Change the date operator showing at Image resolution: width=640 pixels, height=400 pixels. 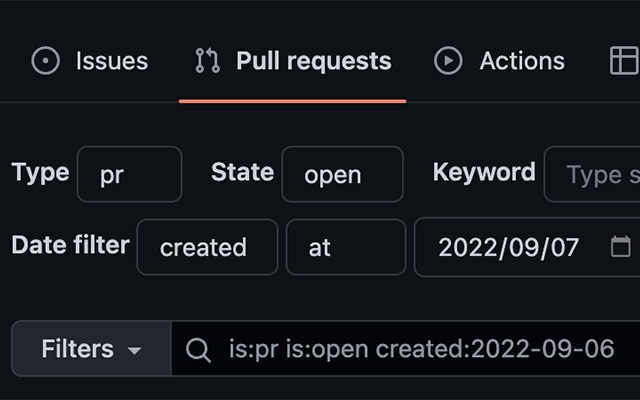(345, 247)
